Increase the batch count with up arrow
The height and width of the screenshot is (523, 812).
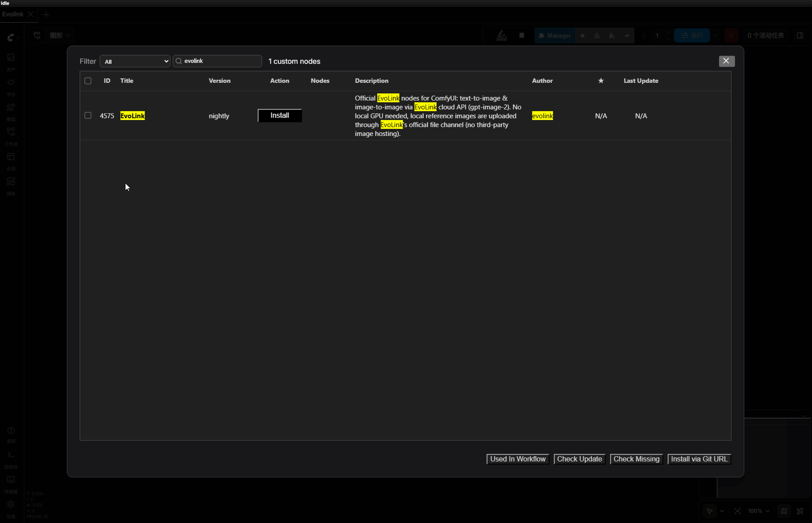(x=668, y=33)
